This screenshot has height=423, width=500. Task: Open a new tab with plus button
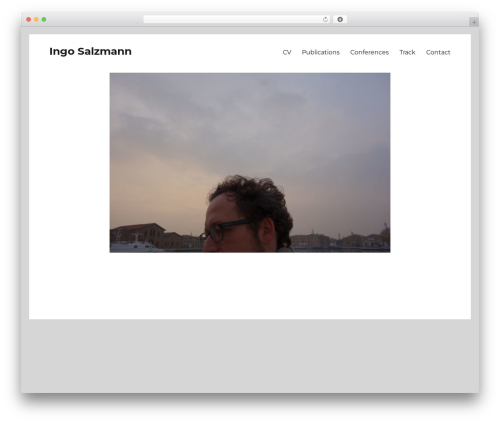pos(474,22)
